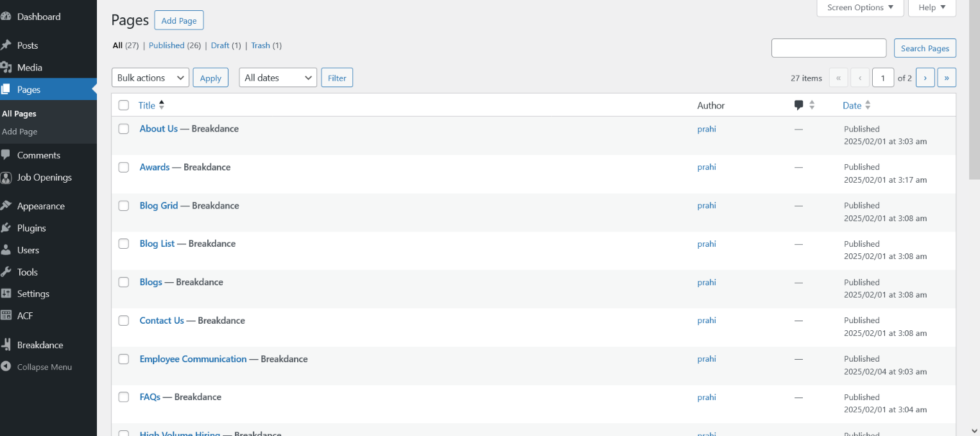This screenshot has height=436, width=980.
Task: Click the Settings sliders icon
Action: (6, 294)
